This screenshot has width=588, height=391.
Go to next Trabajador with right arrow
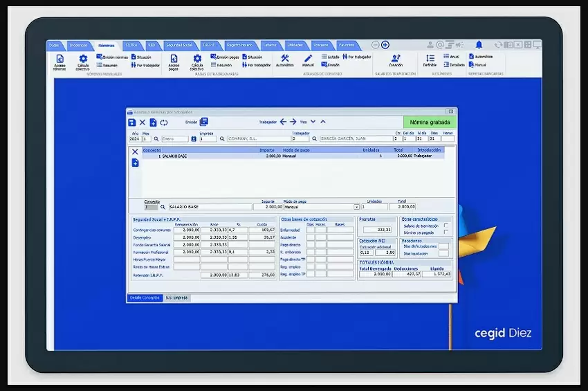pos(293,122)
